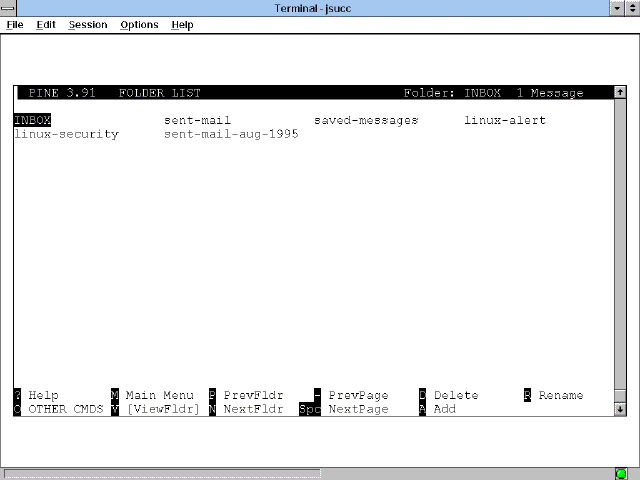This screenshot has width=640, height=480.
Task: Select the sent-mail folder
Action: coord(197,120)
